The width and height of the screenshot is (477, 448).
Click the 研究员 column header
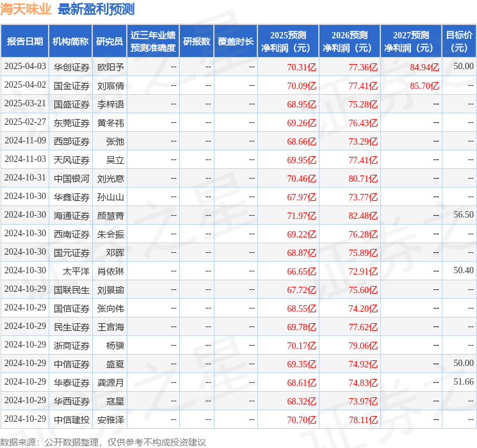coord(109,42)
